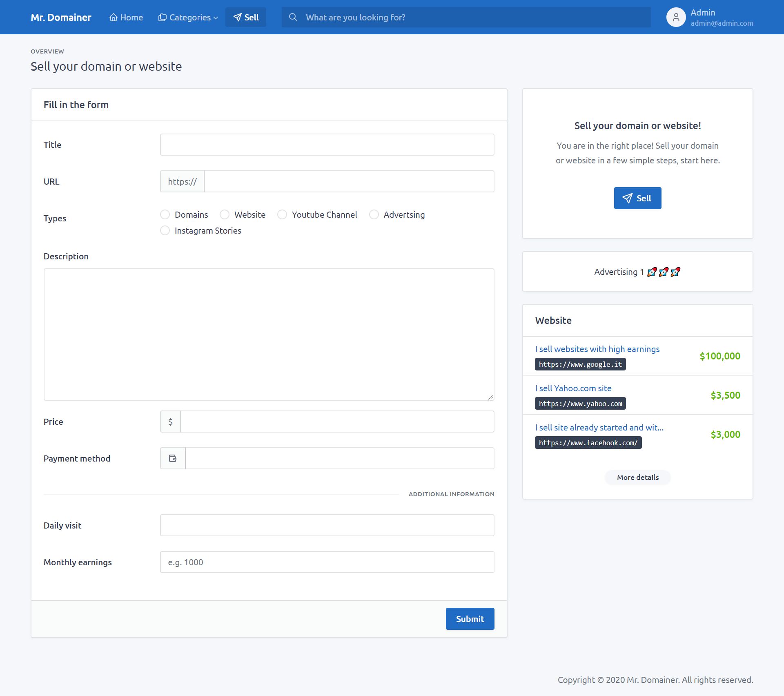
Task: Select the Domains radio button
Action: 165,214
